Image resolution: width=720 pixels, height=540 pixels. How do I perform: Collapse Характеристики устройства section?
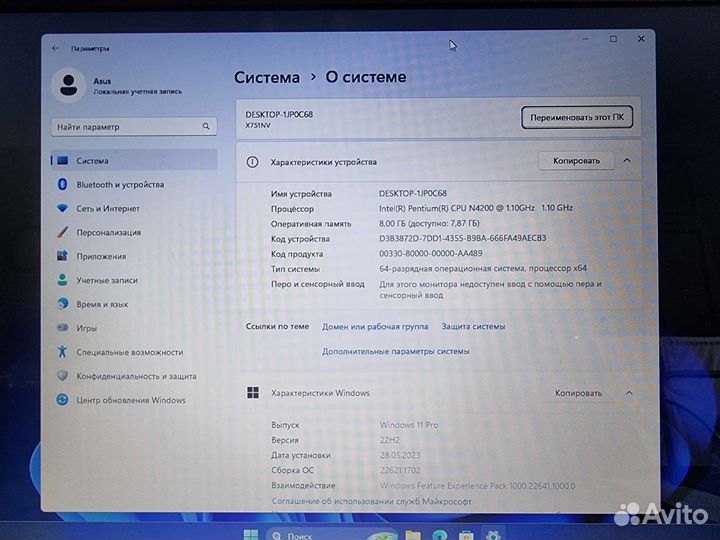click(x=627, y=161)
